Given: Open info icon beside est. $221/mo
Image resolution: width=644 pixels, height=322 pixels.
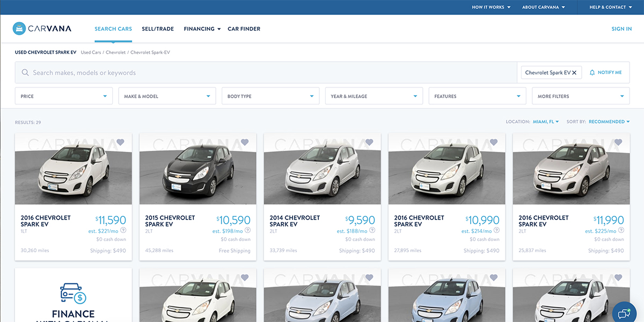Looking at the screenshot, I should tap(123, 231).
